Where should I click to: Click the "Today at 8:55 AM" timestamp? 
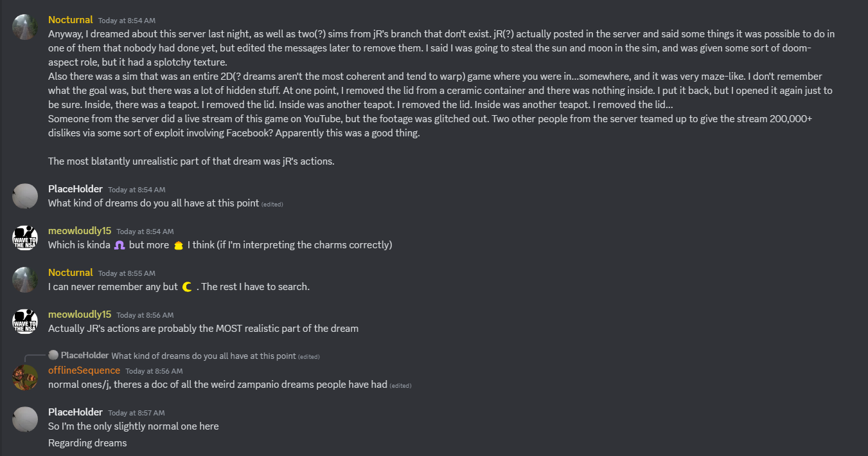pos(127,273)
